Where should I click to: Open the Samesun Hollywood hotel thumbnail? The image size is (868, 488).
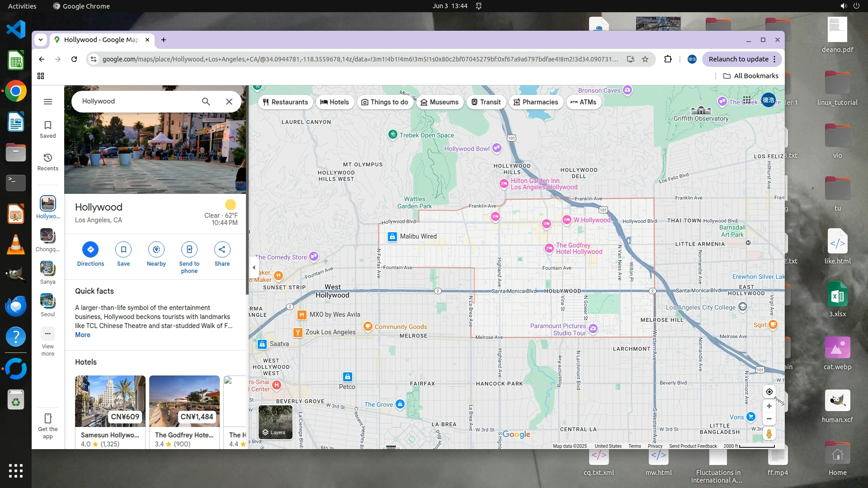pos(110,401)
